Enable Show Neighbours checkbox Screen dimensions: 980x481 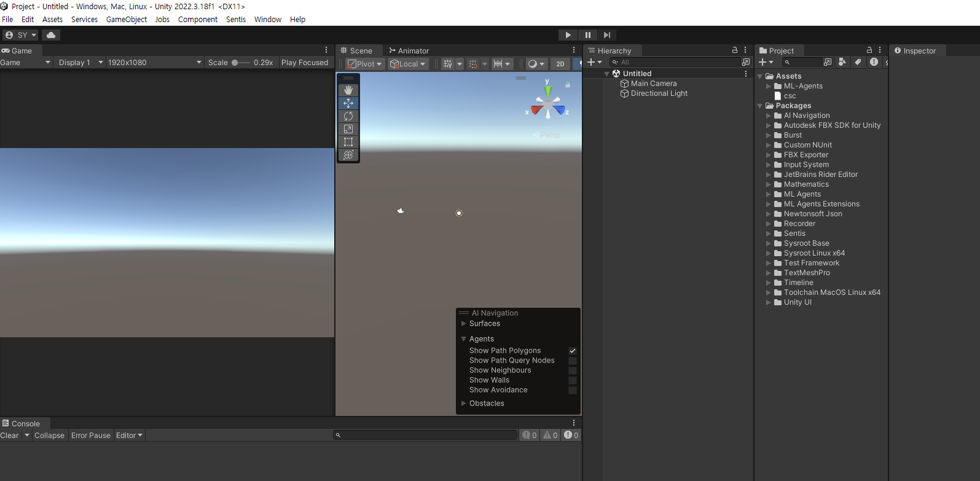coord(573,370)
